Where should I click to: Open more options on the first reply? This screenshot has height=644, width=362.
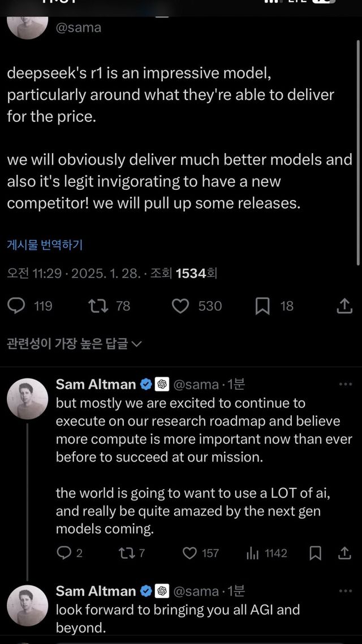click(x=345, y=385)
